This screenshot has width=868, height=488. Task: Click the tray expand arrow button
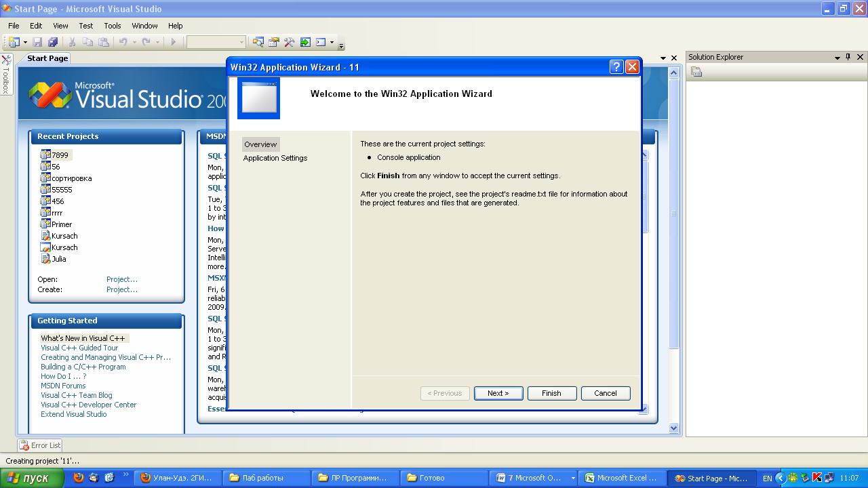click(780, 478)
